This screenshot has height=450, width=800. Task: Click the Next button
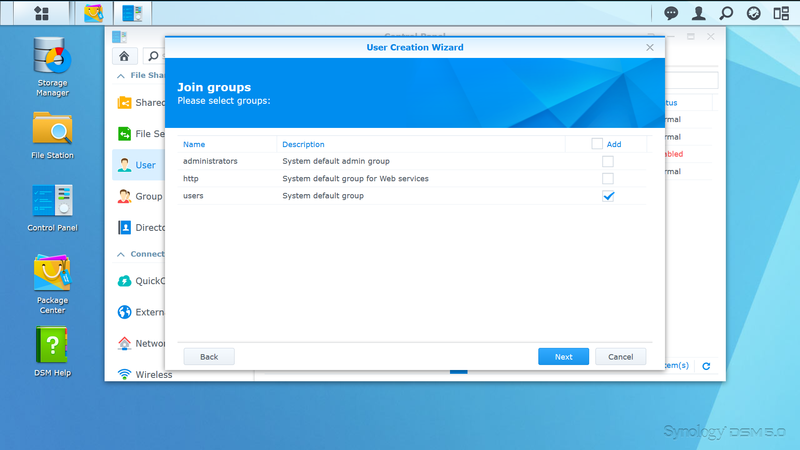(x=563, y=356)
